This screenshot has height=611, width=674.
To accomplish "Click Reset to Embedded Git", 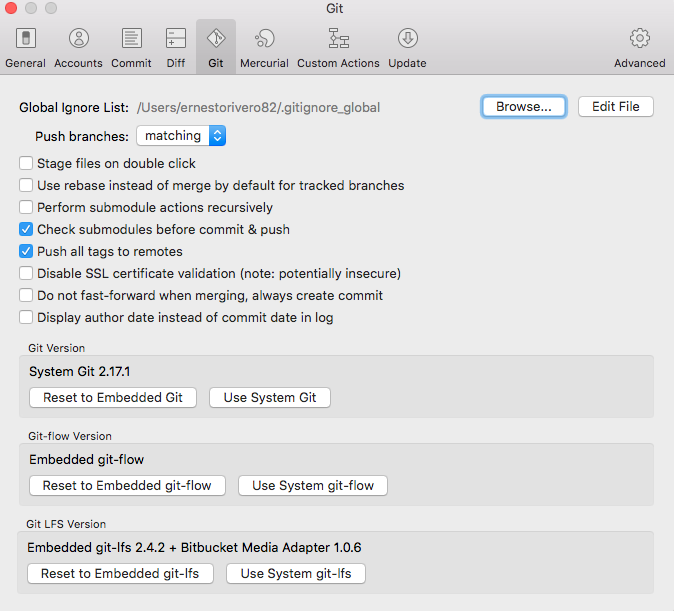I will pyautogui.click(x=113, y=397).
